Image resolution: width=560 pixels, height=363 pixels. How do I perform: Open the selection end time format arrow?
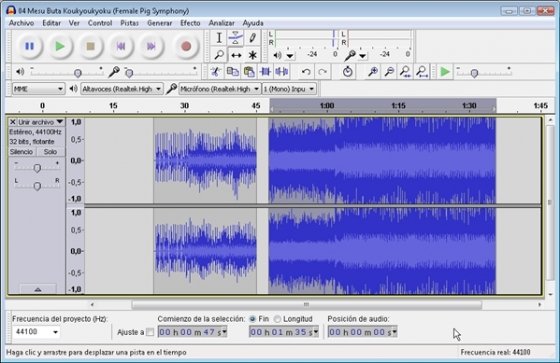316,332
